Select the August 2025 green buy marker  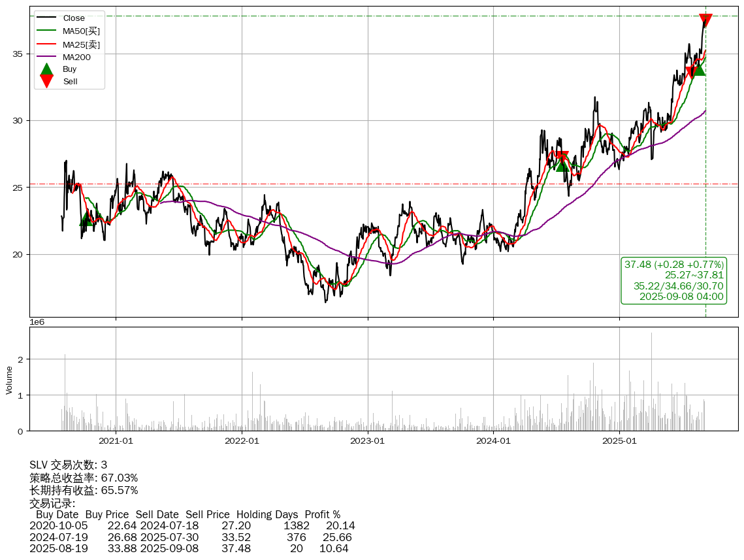click(699, 68)
